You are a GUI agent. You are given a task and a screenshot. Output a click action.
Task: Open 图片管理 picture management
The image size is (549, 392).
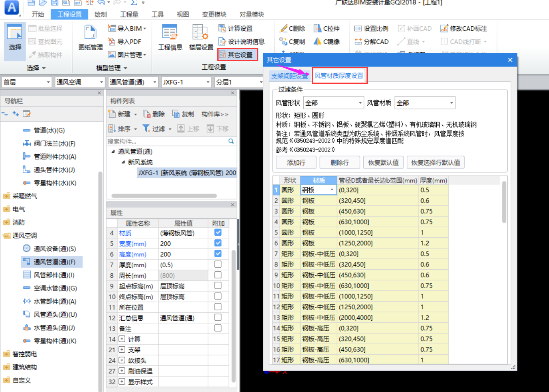(x=127, y=55)
